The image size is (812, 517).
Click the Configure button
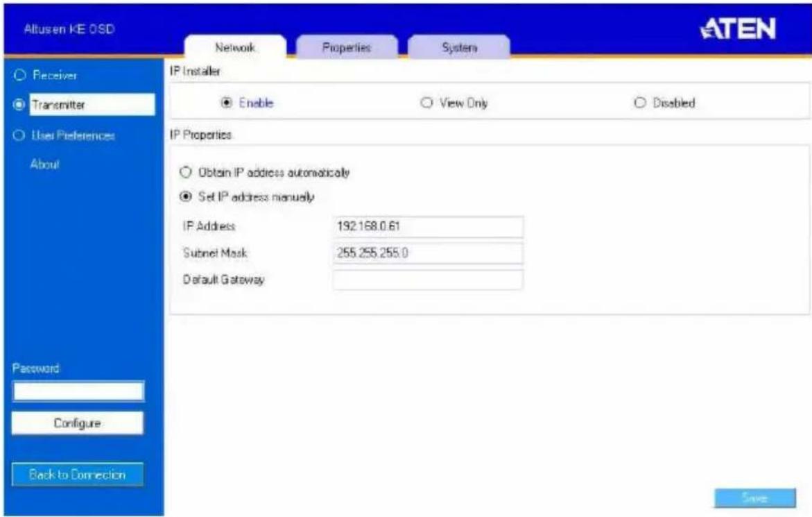78,423
